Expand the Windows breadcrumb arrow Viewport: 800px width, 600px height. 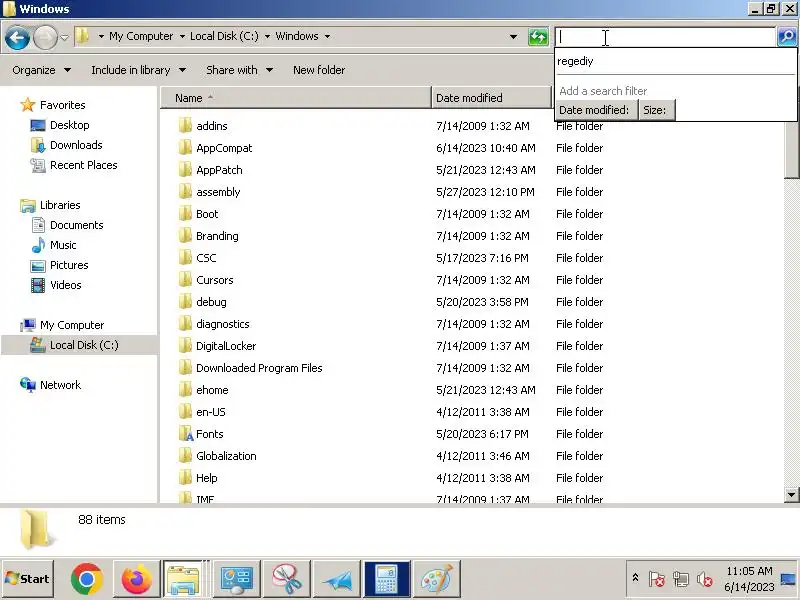327,36
